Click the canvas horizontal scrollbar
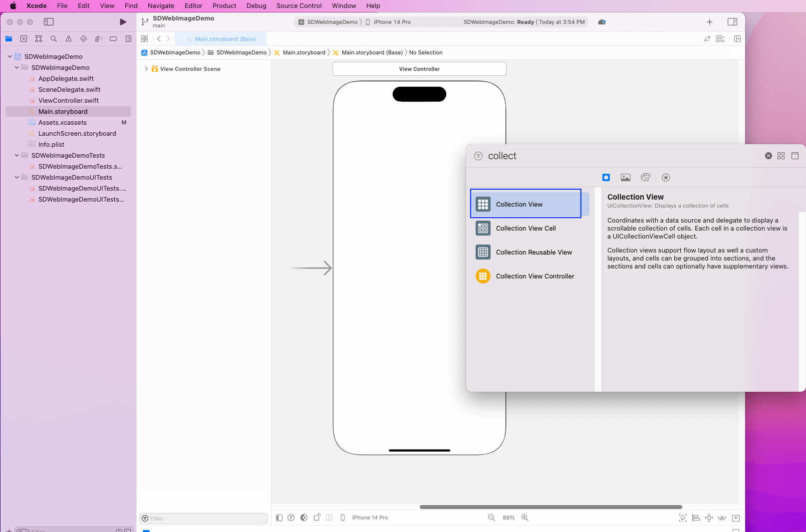806x532 pixels. [550, 507]
